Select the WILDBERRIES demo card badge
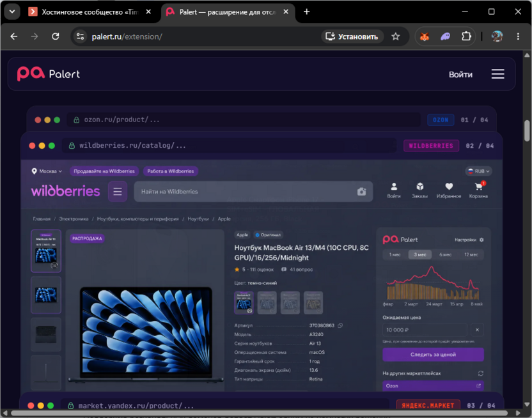 [x=431, y=146]
